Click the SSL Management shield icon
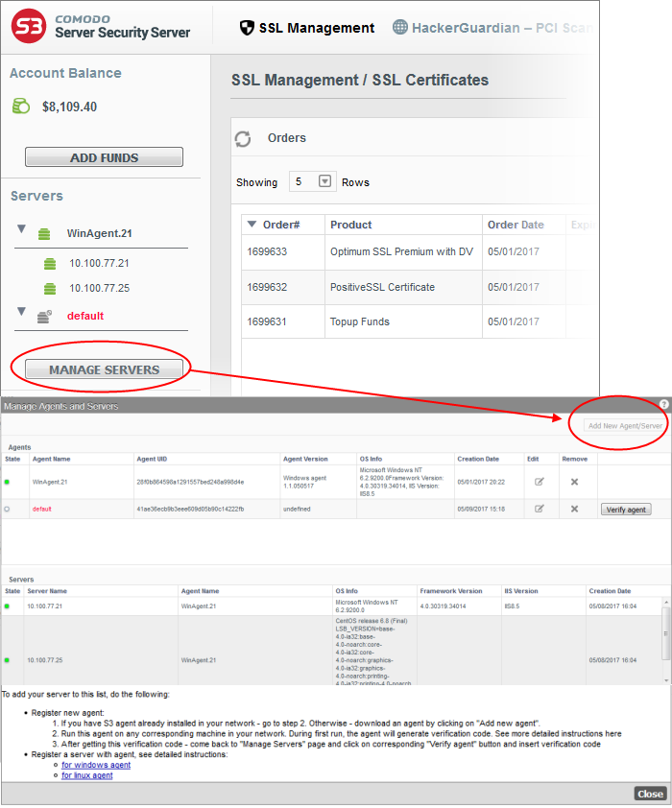This screenshot has height=808, width=672. tap(248, 28)
